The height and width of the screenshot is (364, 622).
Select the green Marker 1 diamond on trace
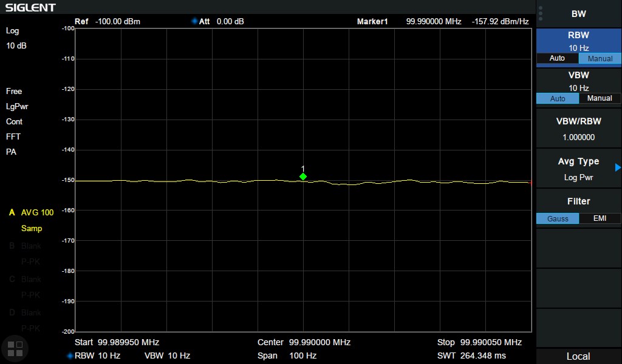pos(303,177)
